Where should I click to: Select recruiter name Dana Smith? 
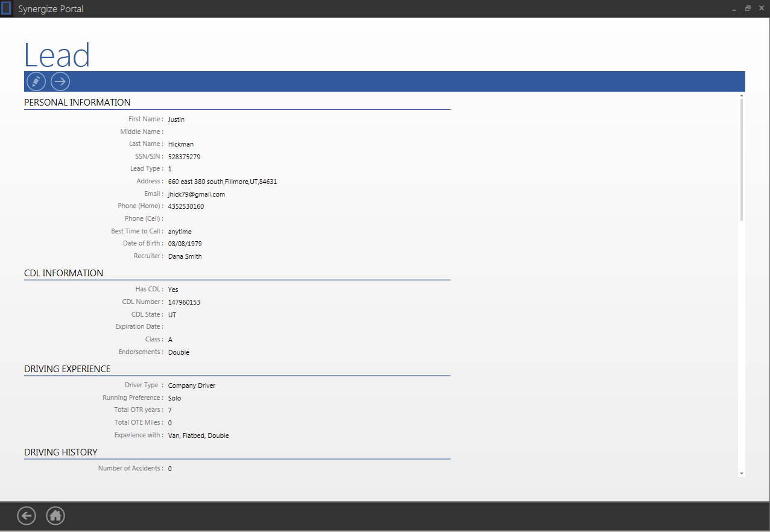coord(185,256)
